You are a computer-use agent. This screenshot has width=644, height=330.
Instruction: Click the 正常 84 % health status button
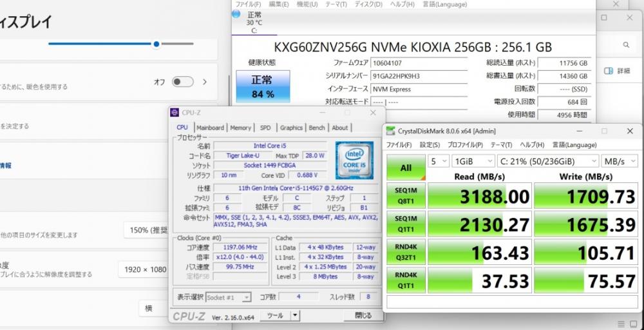pyautogui.click(x=263, y=86)
